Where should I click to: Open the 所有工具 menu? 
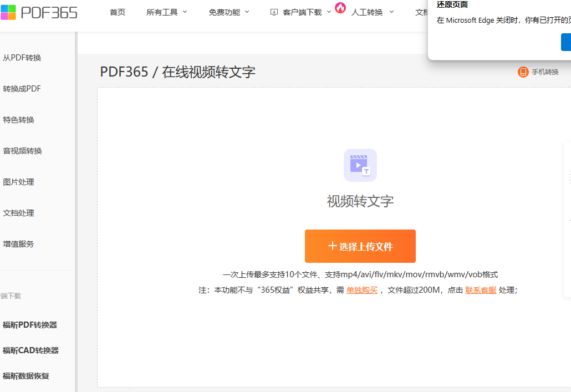click(x=162, y=12)
